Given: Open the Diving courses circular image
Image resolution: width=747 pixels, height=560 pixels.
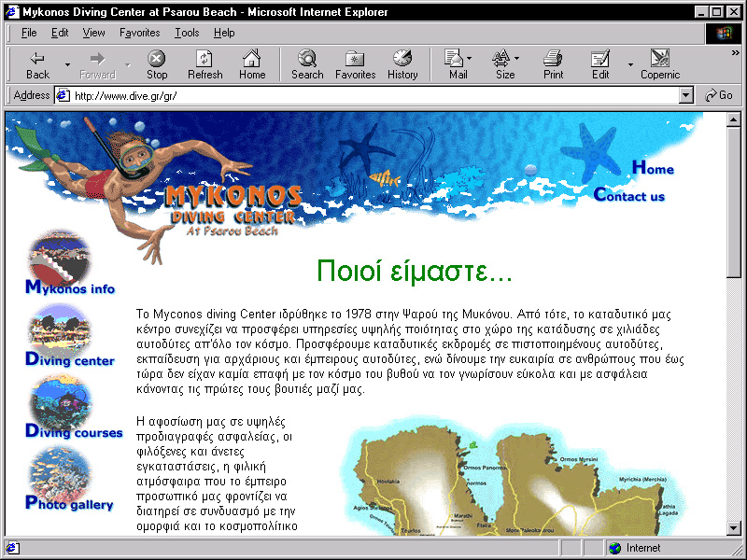Looking at the screenshot, I should pos(61,402).
